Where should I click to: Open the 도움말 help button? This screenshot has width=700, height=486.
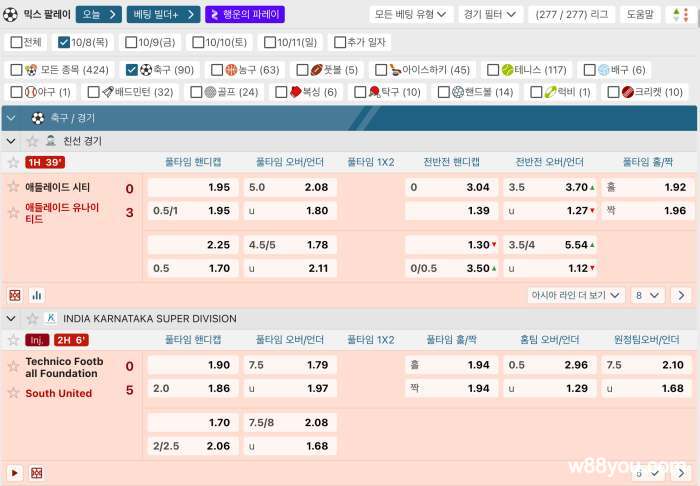point(640,15)
